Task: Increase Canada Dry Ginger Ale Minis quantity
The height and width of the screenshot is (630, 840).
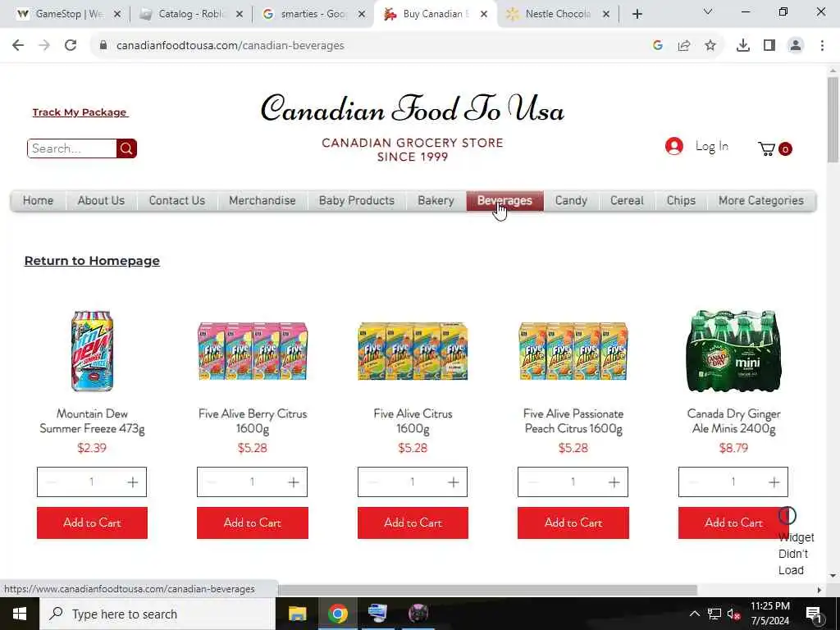Action: 774,482
